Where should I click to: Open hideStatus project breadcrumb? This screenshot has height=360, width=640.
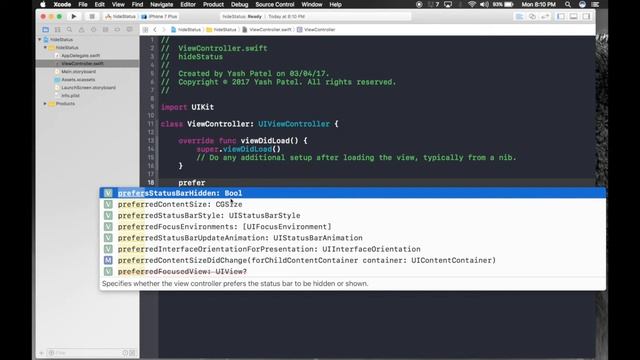click(x=186, y=30)
